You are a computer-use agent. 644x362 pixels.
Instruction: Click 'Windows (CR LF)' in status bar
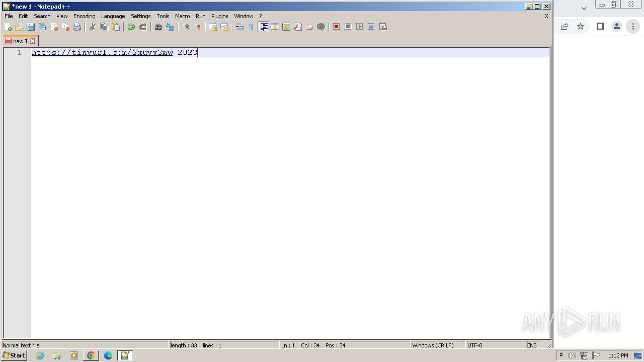[x=433, y=345]
